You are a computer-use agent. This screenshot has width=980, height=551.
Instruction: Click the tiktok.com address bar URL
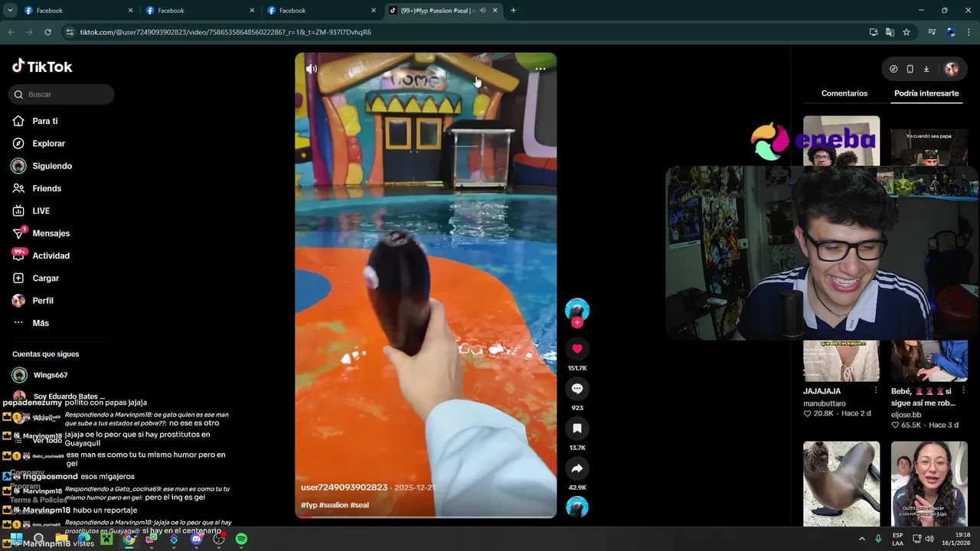[x=225, y=32]
